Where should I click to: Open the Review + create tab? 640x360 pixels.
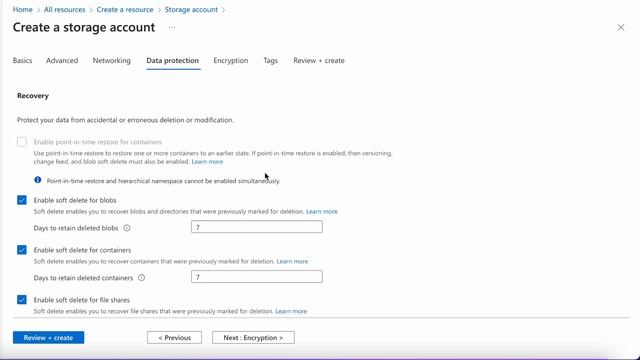coord(319,60)
